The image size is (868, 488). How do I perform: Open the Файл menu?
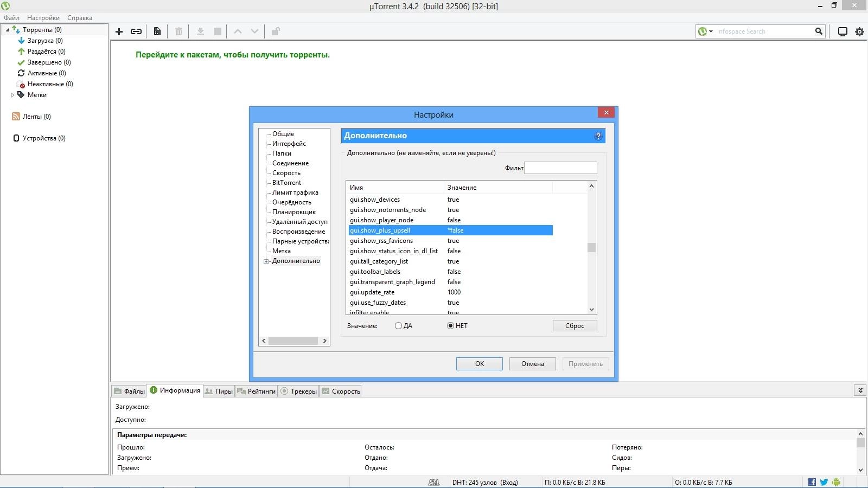tap(11, 17)
